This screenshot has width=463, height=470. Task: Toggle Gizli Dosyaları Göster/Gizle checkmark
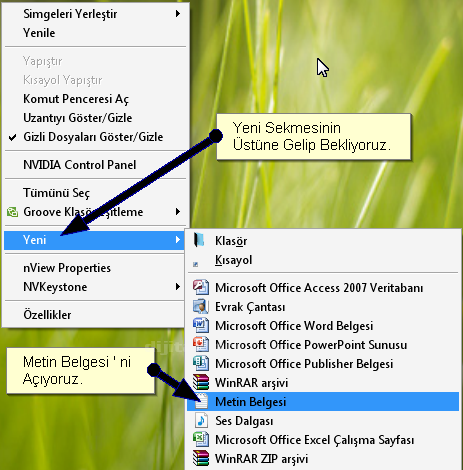point(12,137)
